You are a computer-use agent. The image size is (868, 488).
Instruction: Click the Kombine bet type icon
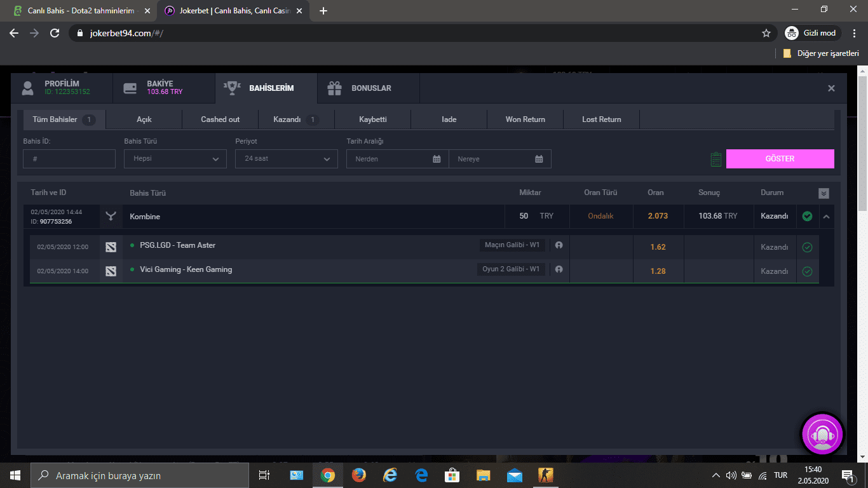[111, 217]
